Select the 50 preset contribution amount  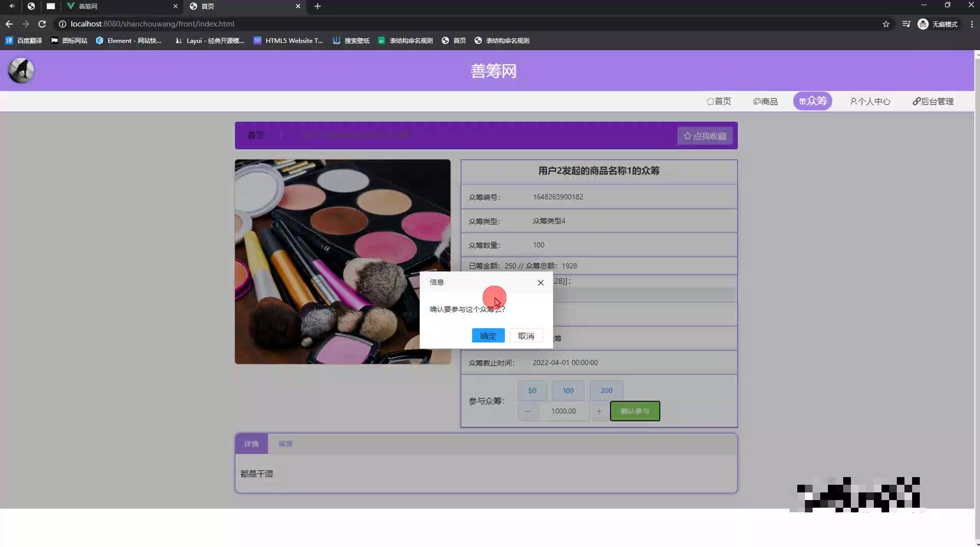tap(531, 390)
